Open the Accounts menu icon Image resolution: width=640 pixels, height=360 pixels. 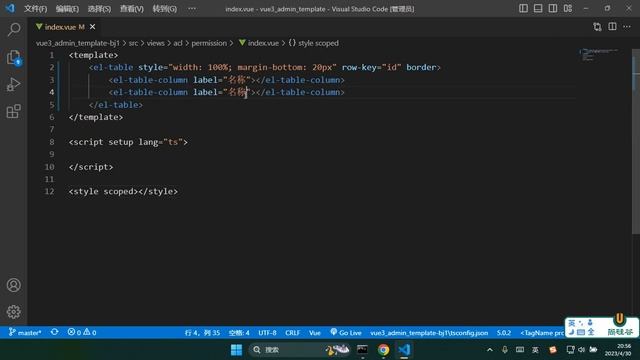(x=14, y=285)
